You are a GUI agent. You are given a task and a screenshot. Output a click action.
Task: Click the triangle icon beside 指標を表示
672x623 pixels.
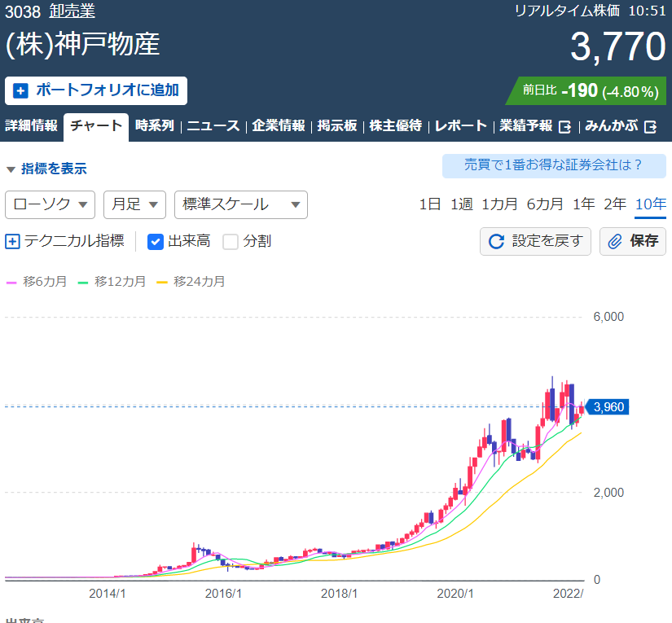11,169
